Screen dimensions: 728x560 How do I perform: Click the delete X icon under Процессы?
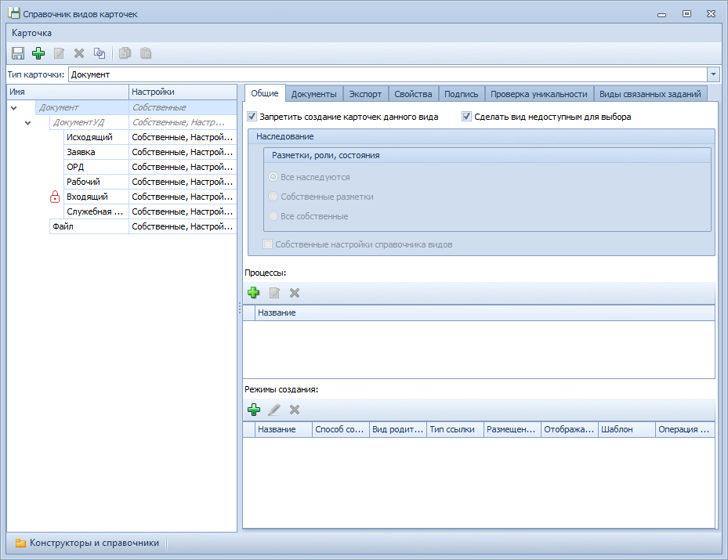coord(295,293)
